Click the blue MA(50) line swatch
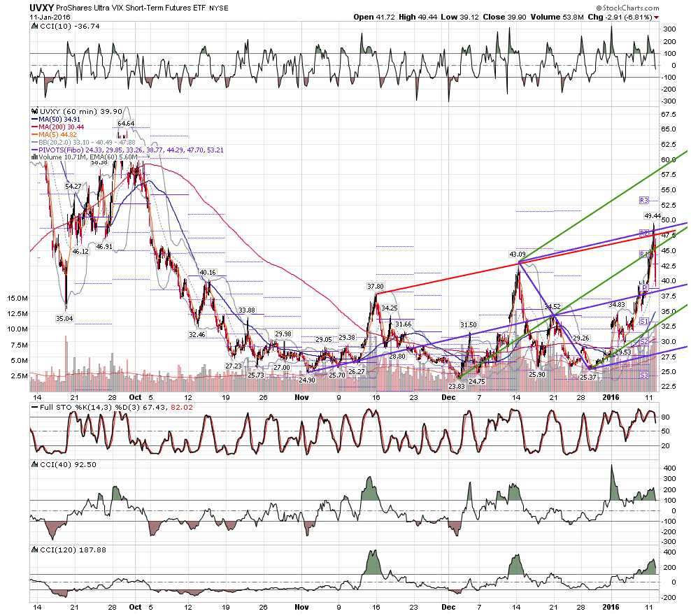 [34, 120]
